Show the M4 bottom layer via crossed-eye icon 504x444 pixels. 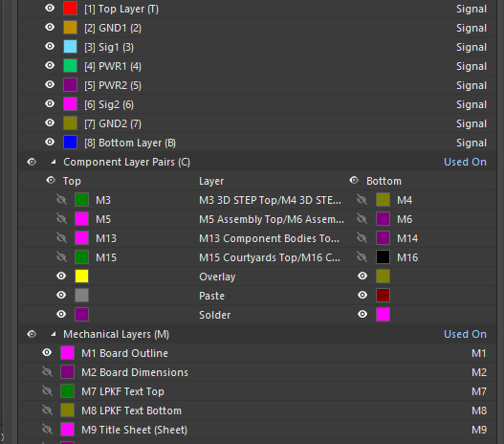(362, 200)
